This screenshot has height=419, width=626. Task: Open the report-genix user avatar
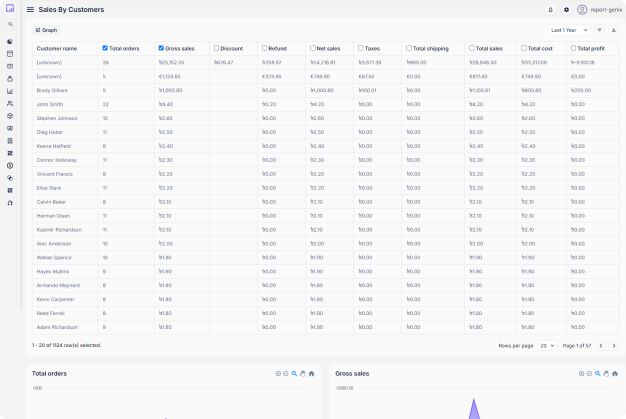click(x=582, y=10)
